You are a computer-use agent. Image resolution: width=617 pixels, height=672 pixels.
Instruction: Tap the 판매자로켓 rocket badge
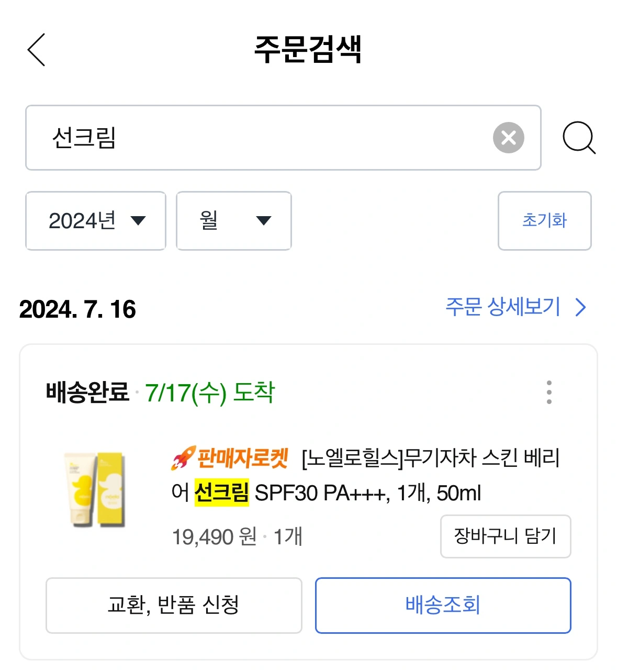230,458
